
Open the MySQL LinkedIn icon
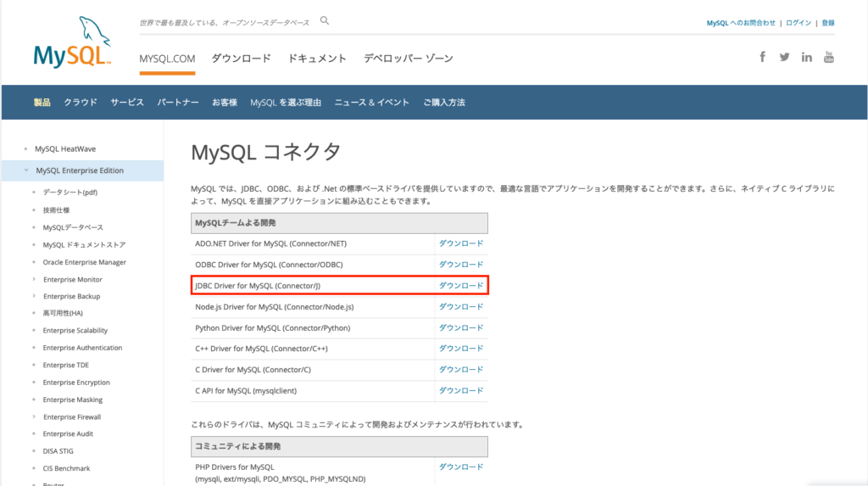807,57
